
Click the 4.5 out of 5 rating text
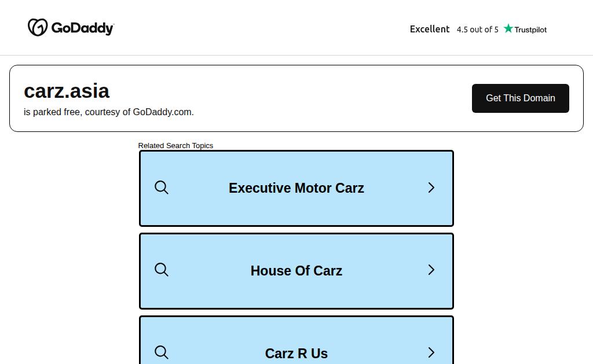(477, 30)
